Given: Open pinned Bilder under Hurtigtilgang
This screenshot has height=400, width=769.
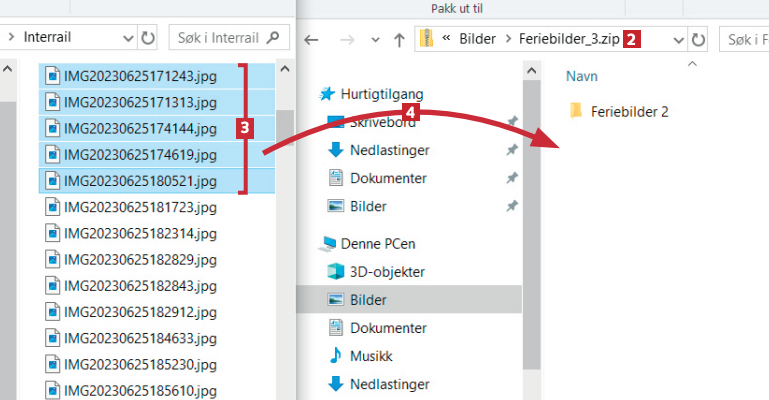Looking at the screenshot, I should 368,206.
